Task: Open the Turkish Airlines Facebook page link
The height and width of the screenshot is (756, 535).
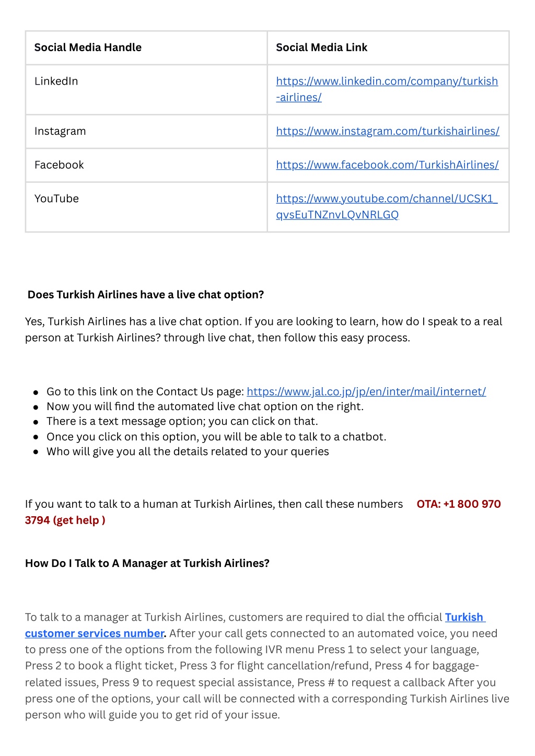Action: (387, 165)
